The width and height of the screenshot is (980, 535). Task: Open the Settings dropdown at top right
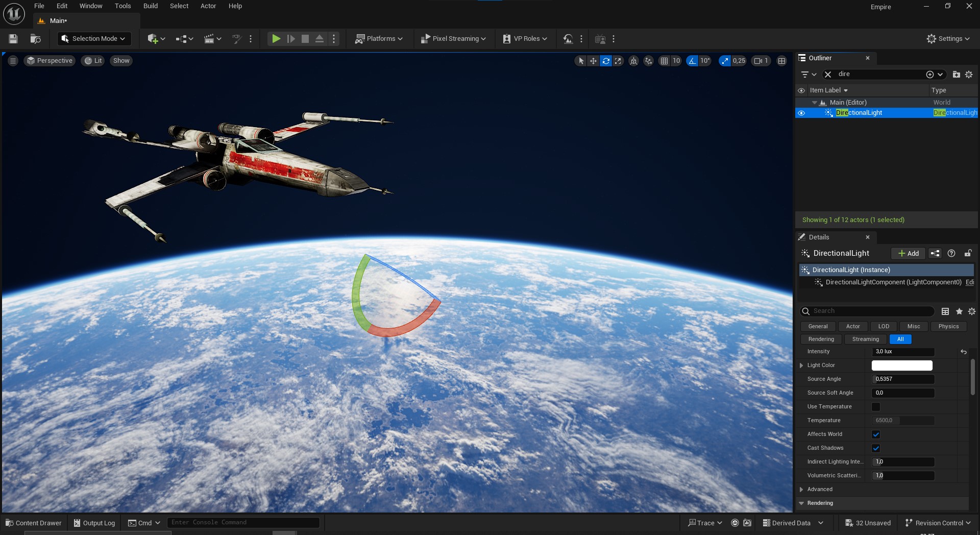[948, 39]
